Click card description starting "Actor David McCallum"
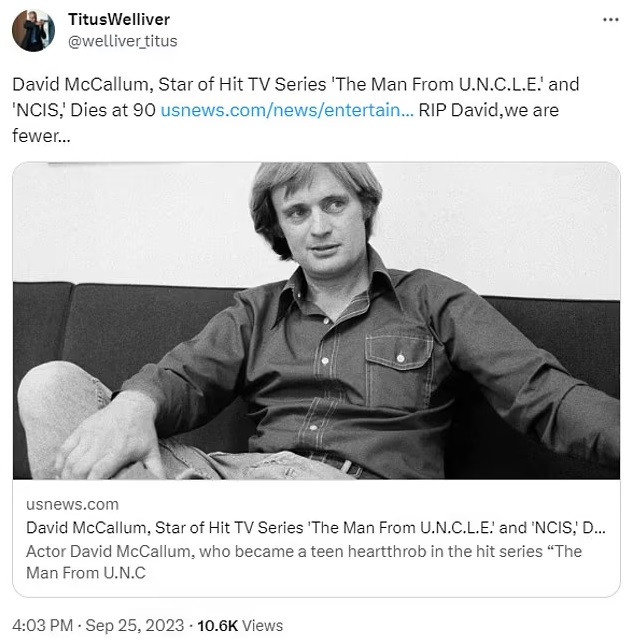Screen dimensions: 633x641 click(x=303, y=552)
